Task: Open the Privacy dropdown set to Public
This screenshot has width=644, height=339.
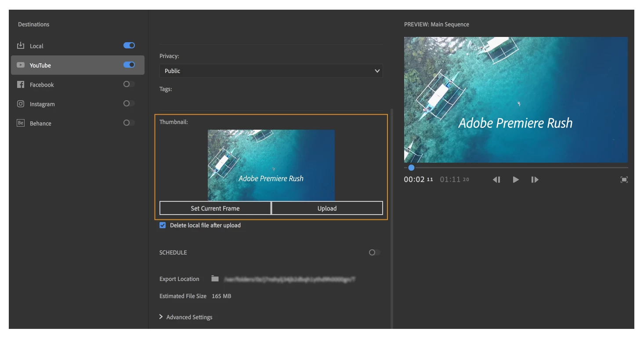Action: pos(271,71)
